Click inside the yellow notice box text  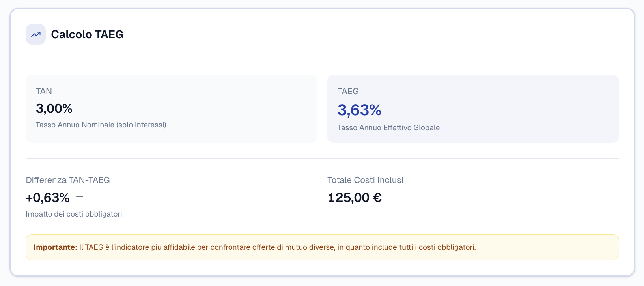pyautogui.click(x=276, y=247)
